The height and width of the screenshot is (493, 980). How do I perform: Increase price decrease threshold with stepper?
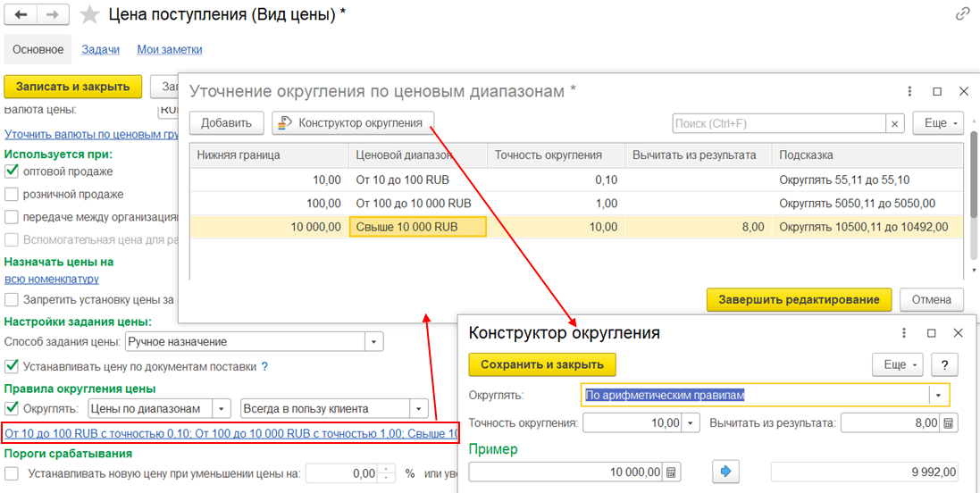(386, 468)
